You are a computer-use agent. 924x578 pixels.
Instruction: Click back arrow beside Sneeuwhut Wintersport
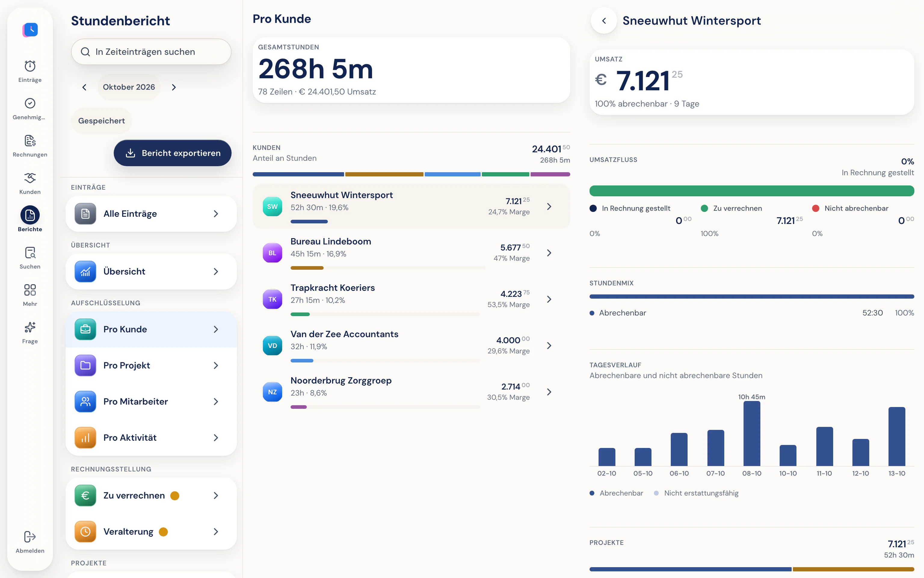[x=604, y=21]
